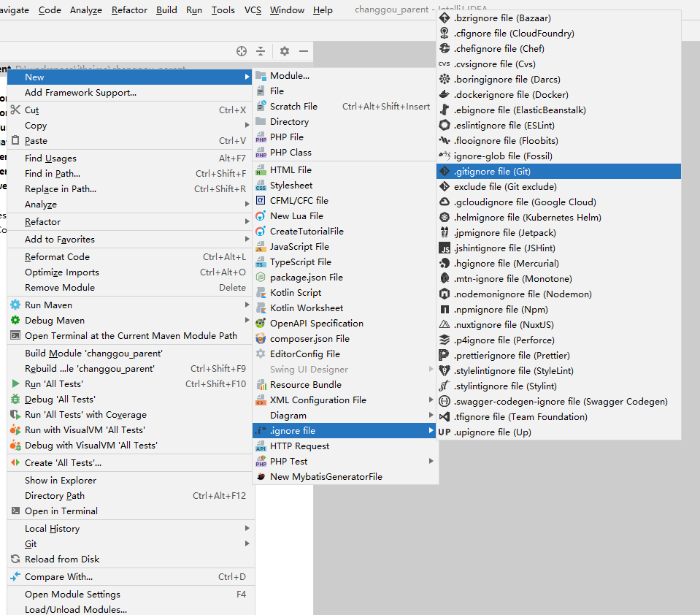The height and width of the screenshot is (615, 700).
Task: Click the Kotlin Script file icon
Action: 261,293
